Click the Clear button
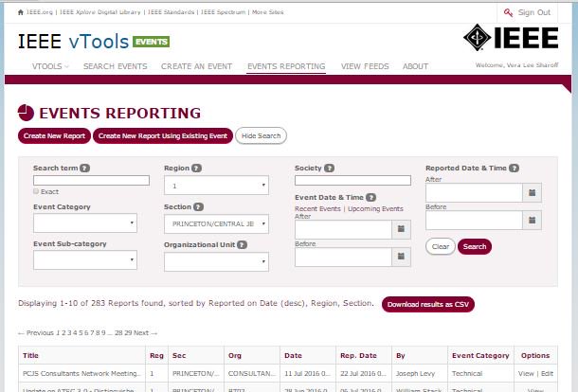Viewport: 578px width, 392px height. pos(441,246)
